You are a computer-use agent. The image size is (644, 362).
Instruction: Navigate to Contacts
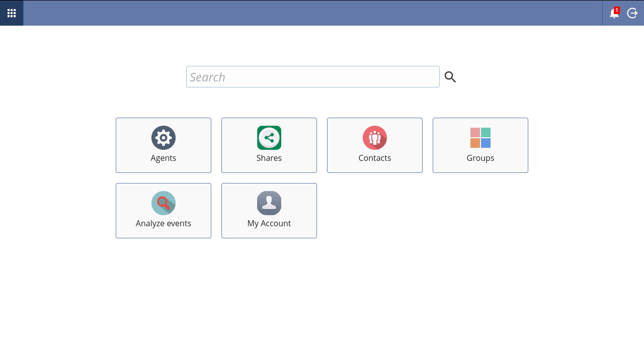coord(374,145)
